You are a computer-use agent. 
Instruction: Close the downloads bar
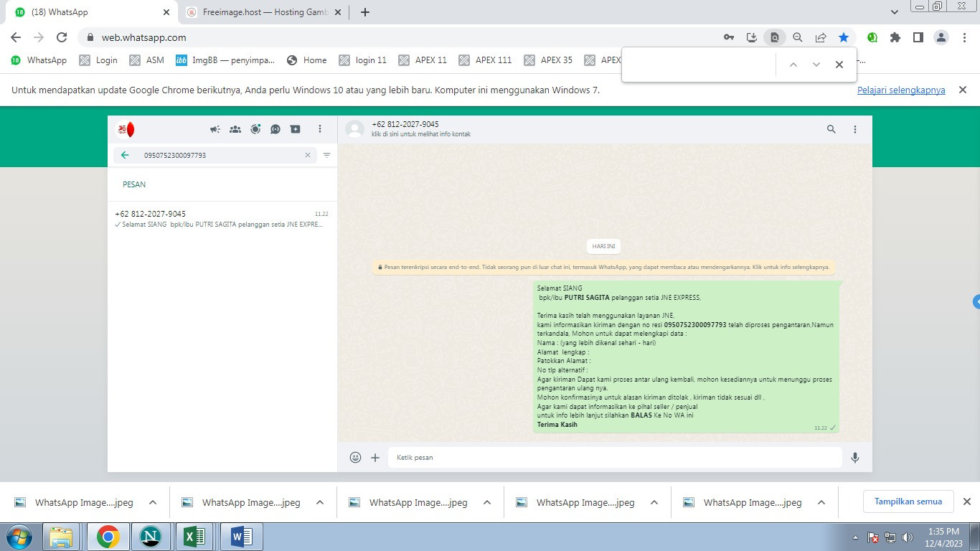click(966, 501)
